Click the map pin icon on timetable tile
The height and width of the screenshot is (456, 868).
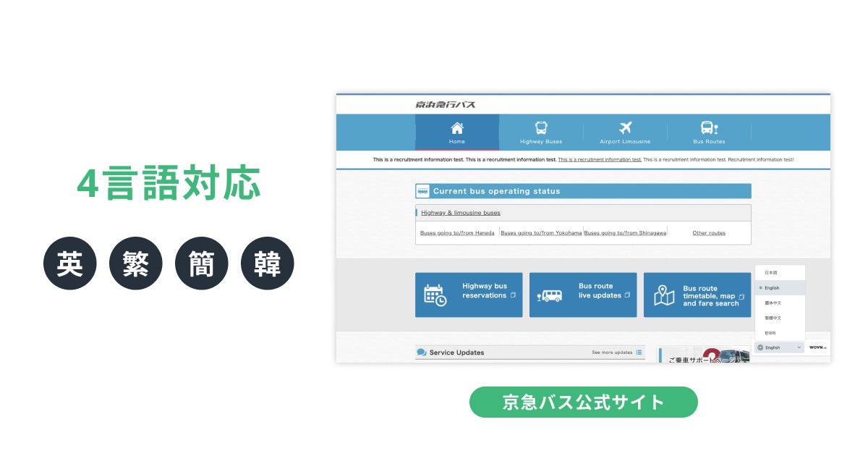tap(664, 295)
